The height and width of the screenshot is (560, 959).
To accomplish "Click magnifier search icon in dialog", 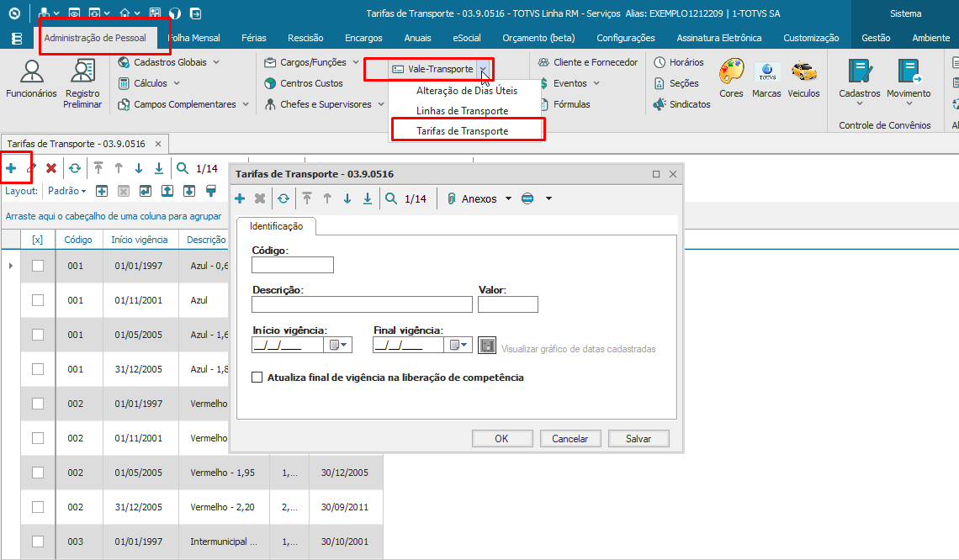I will [x=391, y=198].
